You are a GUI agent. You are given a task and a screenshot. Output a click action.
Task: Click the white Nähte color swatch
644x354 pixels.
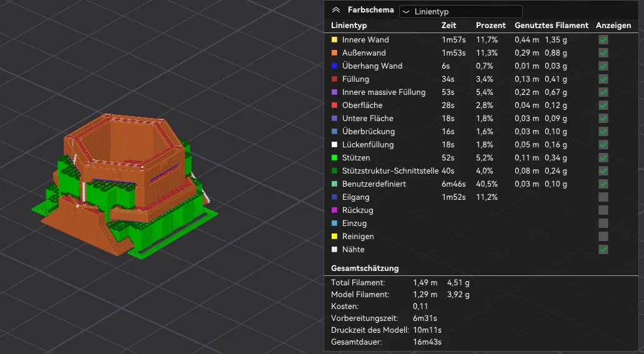pyautogui.click(x=334, y=250)
